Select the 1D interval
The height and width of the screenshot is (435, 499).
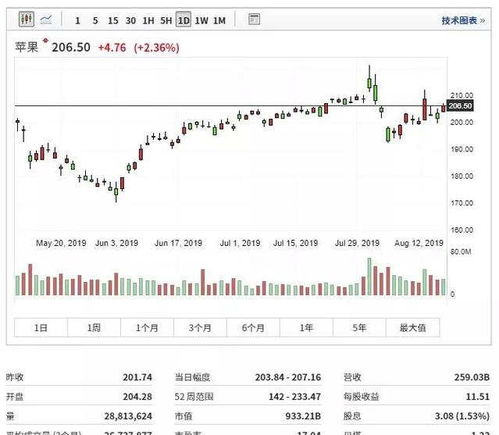[x=184, y=21]
